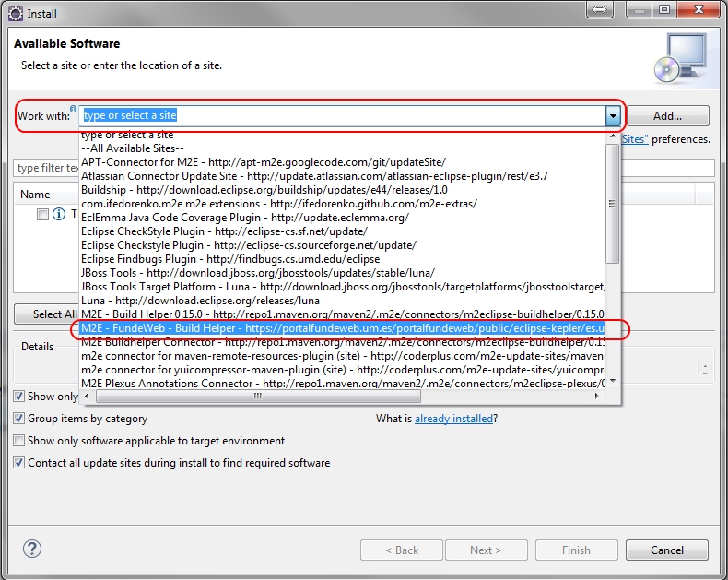Click the dropdown vertical scrollbar thumb
Viewport: 728px width, 580px height.
click(613, 204)
